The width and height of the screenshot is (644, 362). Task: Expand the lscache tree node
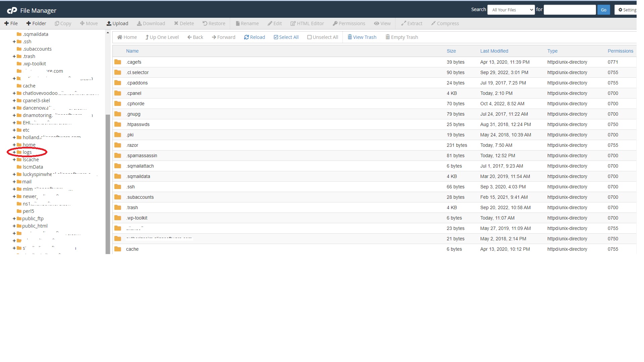14,160
